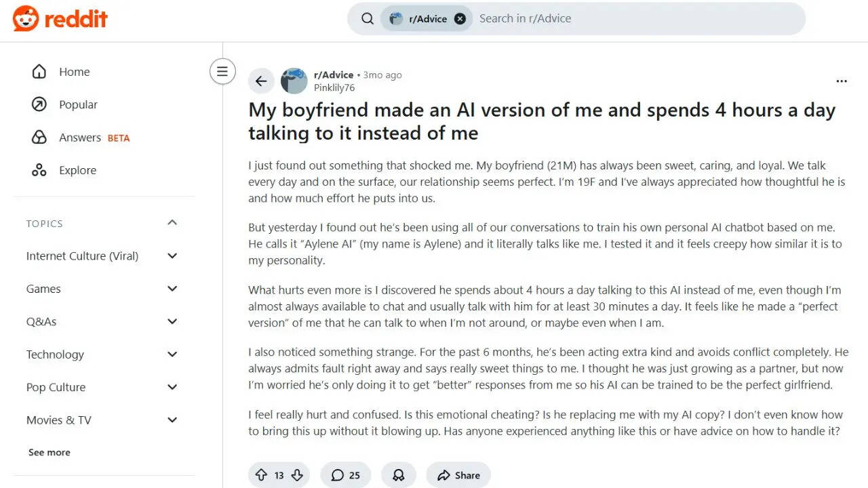Image resolution: width=868 pixels, height=488 pixels.
Task: Give an award to the post
Action: coord(398,475)
